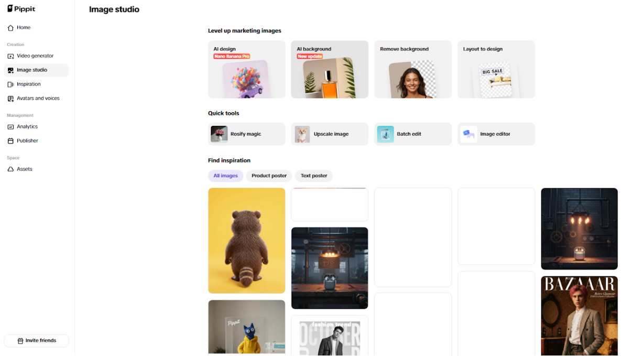
Task: Click the Rosify magic tool icon
Action: point(219,134)
